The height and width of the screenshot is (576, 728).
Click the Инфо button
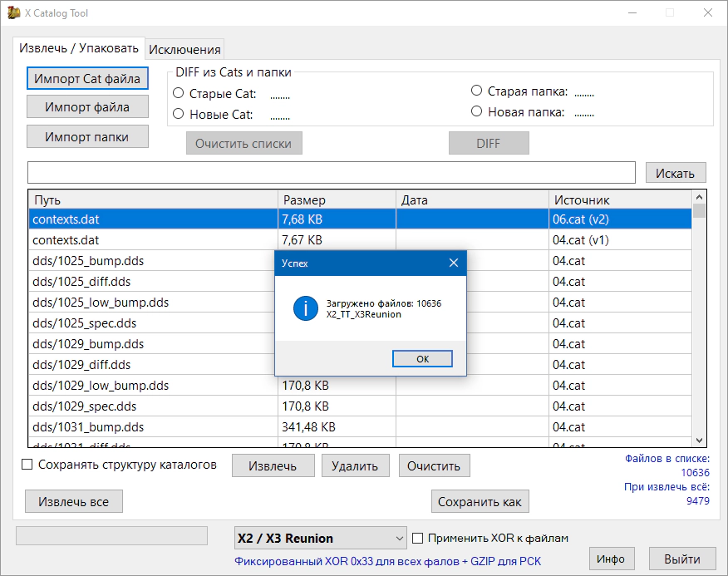click(610, 559)
